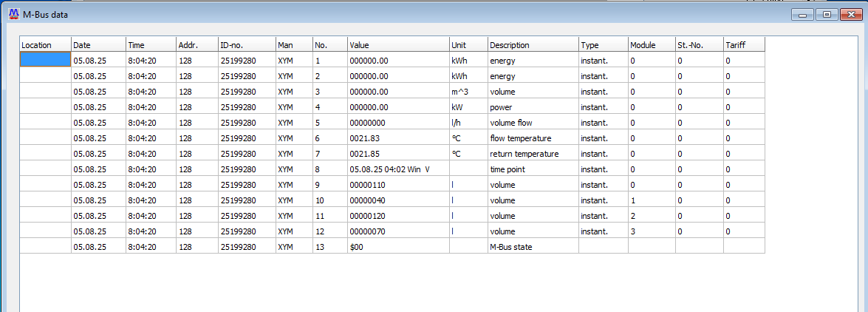868x312 pixels.
Task: Select the highlighted Location cell in row 1
Action: 45,61
